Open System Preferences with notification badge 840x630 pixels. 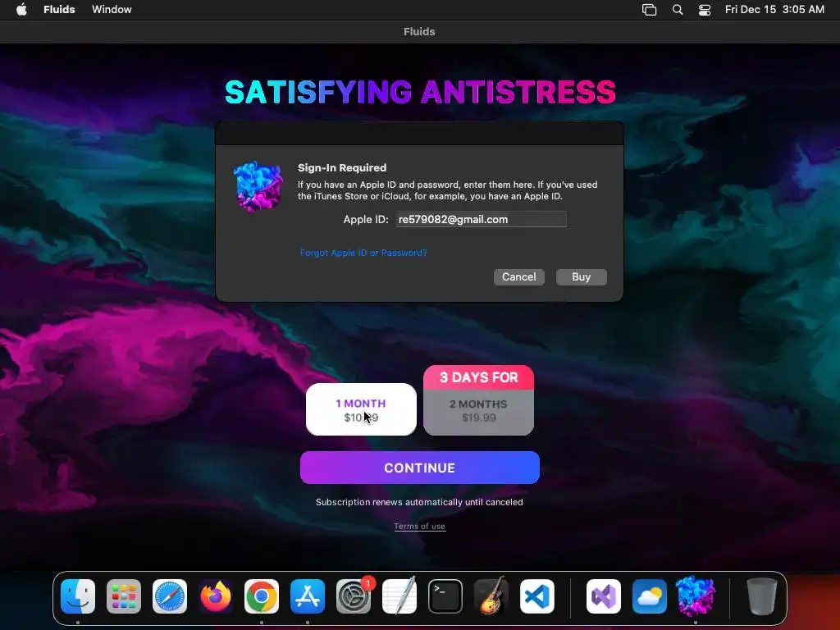pos(354,596)
